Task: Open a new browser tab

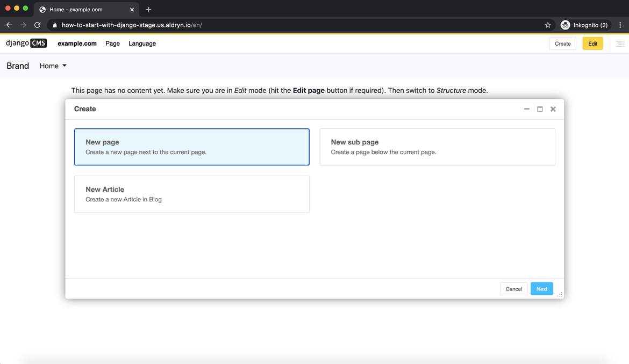Action: 148,9
